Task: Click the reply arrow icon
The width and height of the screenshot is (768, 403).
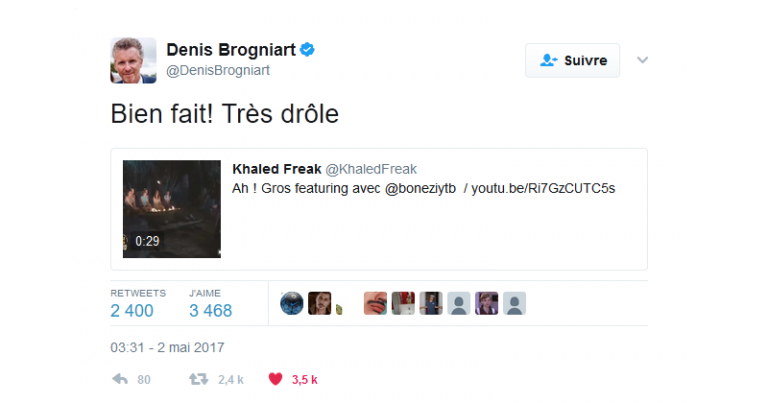Action: point(120,379)
